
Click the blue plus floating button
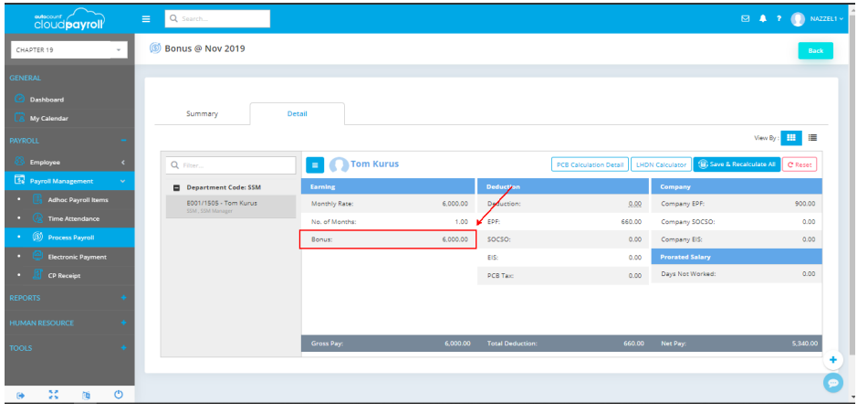[x=832, y=360]
